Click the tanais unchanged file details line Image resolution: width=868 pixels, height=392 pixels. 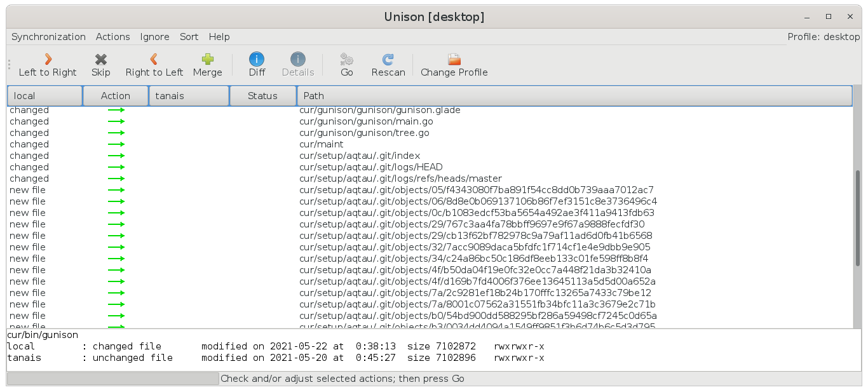pos(276,358)
